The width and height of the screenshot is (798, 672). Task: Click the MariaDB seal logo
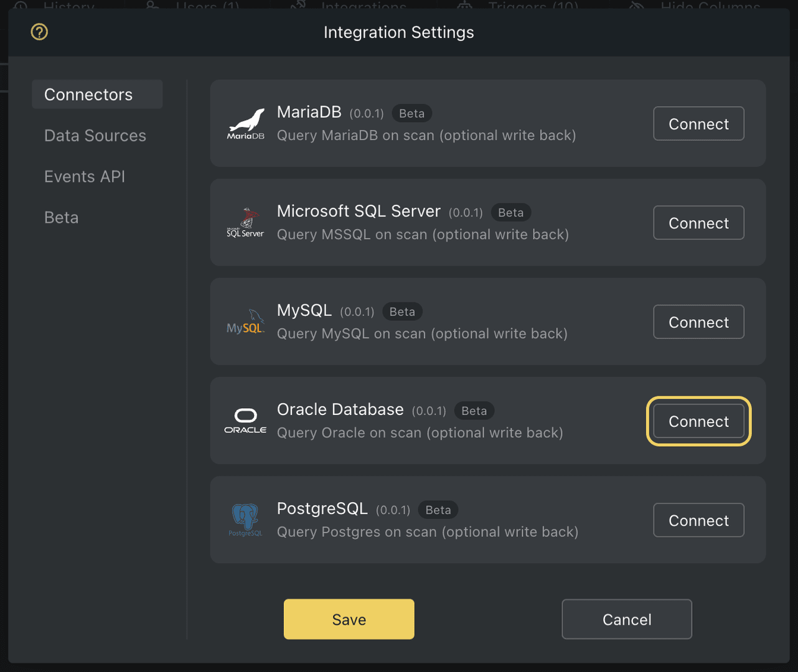pyautogui.click(x=245, y=123)
